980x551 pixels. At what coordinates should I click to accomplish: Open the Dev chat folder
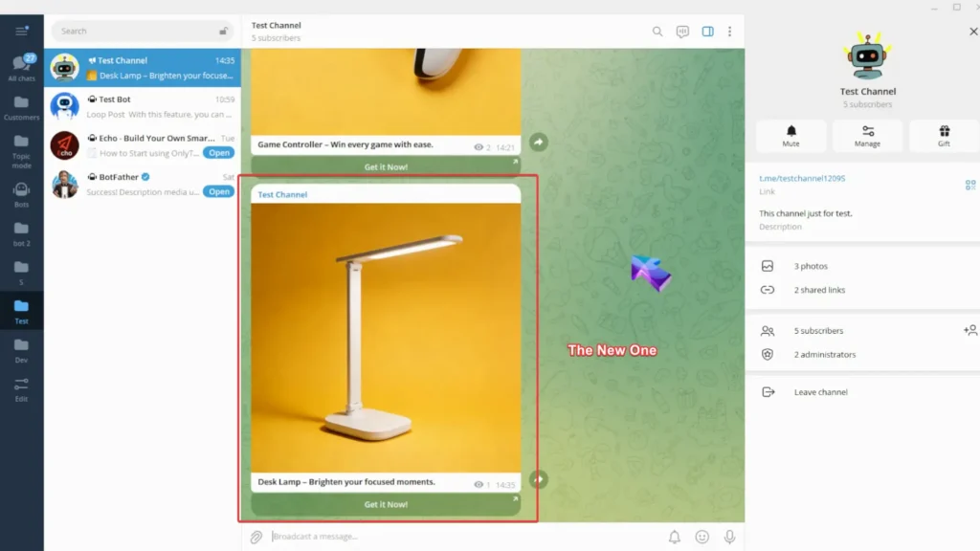tap(21, 350)
